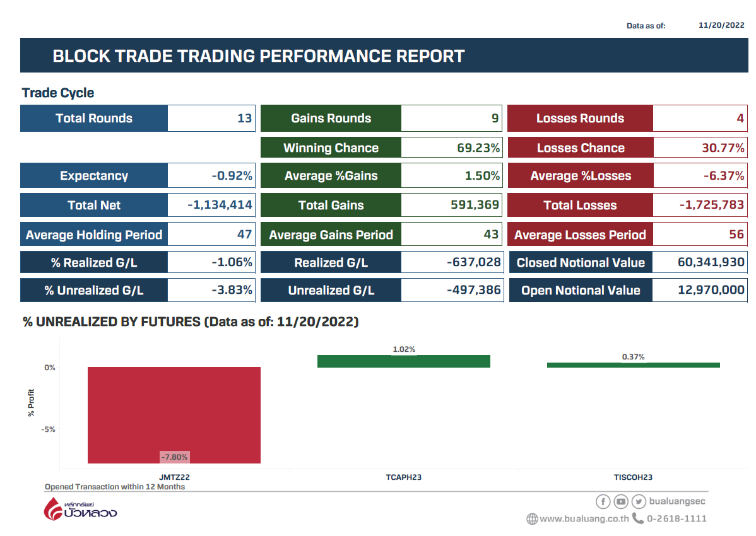Click the globe icon beside the website address
The image size is (756, 536).
(532, 519)
